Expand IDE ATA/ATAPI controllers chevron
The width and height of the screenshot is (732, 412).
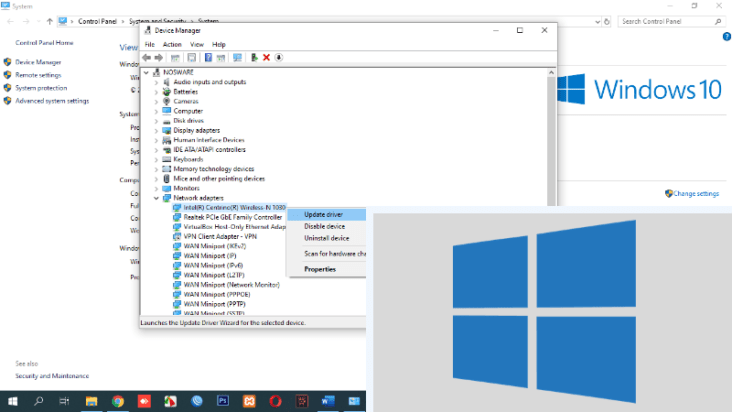pos(156,150)
